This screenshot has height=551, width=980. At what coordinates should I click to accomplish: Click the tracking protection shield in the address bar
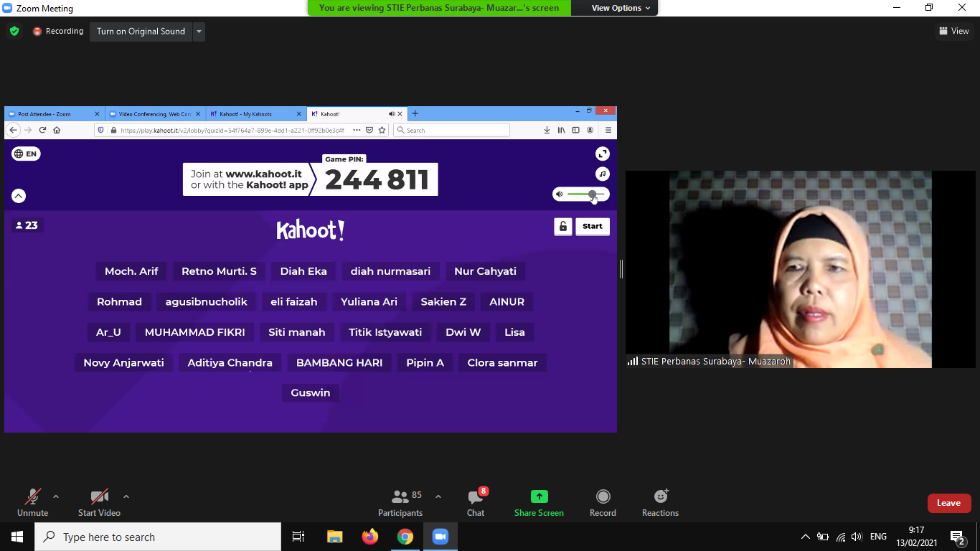[x=101, y=130]
